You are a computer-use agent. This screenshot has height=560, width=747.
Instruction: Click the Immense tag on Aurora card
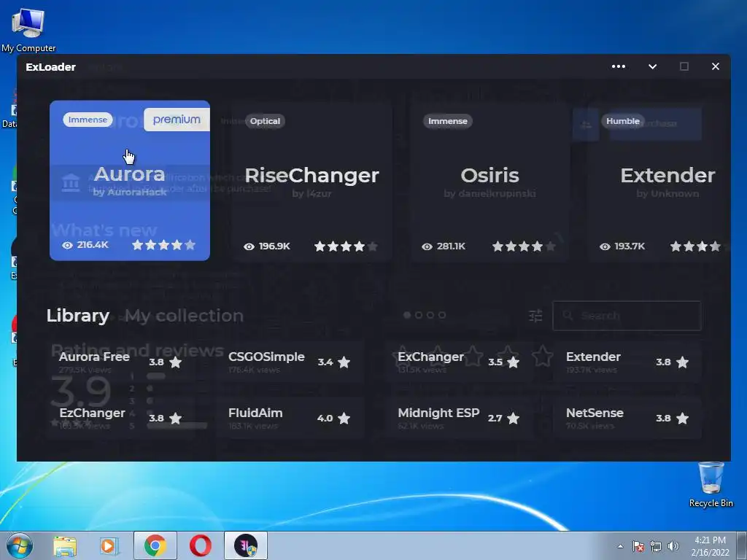88,120
